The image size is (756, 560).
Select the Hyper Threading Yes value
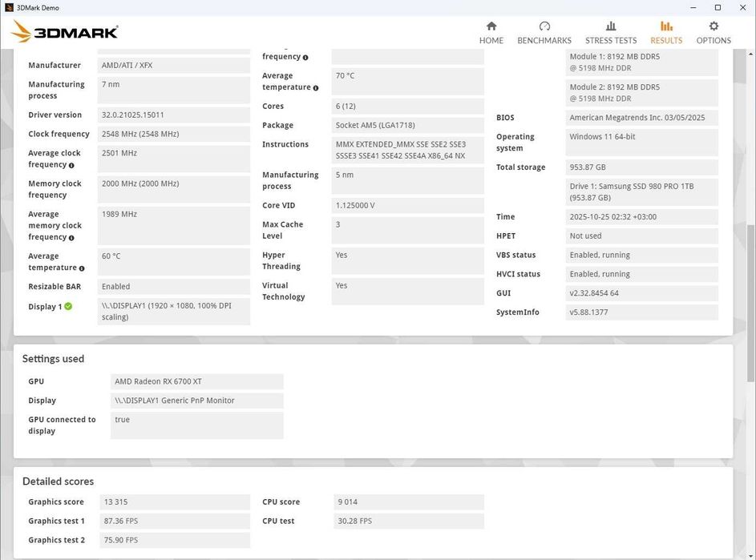pos(407,260)
